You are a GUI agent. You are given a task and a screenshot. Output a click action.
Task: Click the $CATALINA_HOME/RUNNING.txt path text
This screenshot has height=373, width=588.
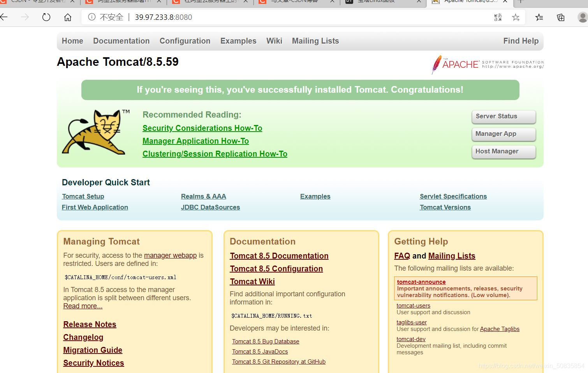coord(272,316)
